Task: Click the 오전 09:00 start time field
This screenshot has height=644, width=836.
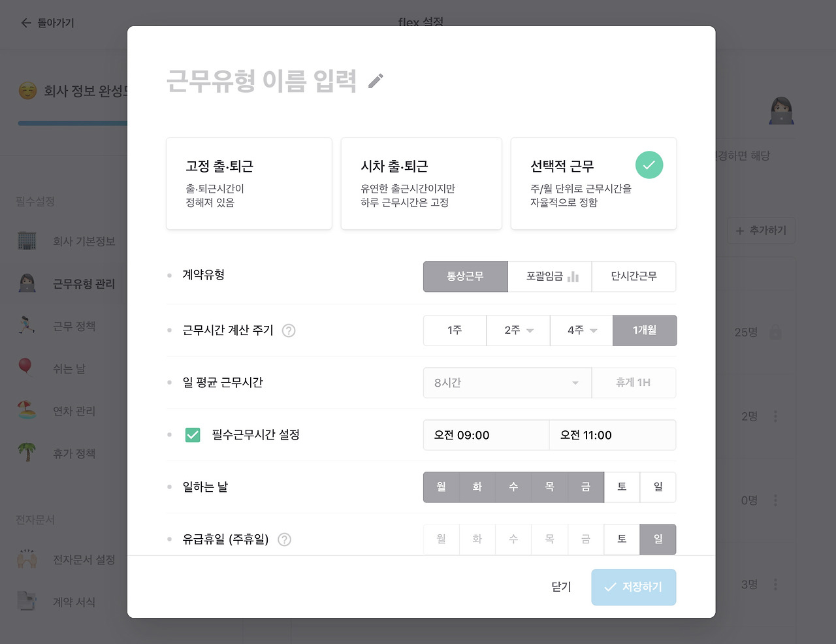Action: pos(486,435)
